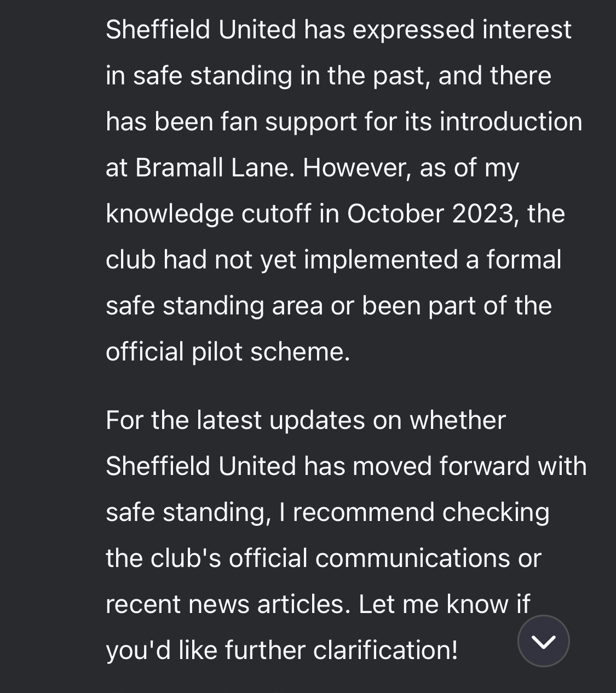Tap the words "Let me know if"
Viewport: 616px width, 693px height.
tap(444, 604)
